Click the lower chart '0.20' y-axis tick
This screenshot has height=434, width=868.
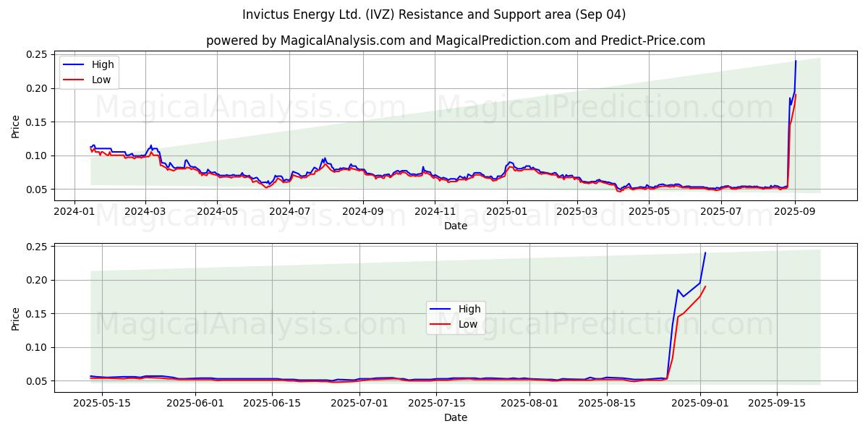(38, 280)
